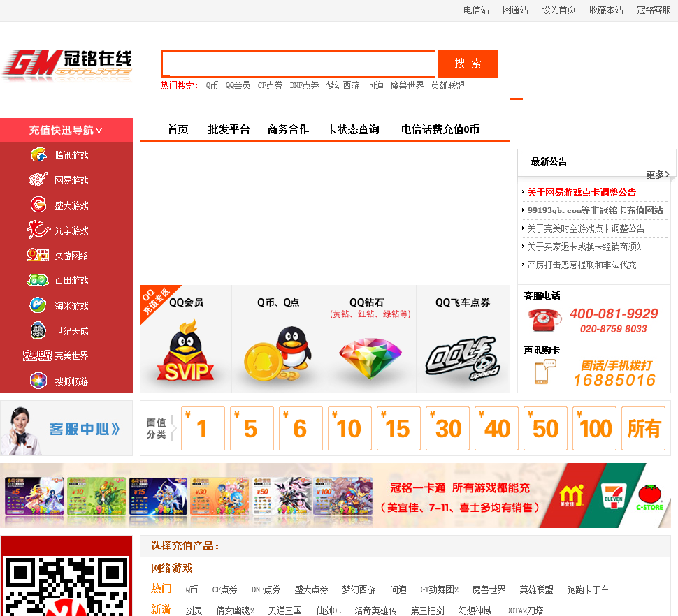Image resolution: width=678 pixels, height=616 pixels.
Task: Select 跑跑卡丁车 in 热门 products
Action: [x=588, y=589]
